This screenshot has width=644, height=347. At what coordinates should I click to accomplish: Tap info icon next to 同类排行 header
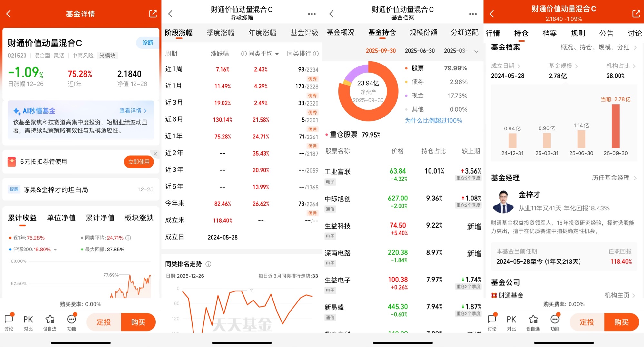[x=316, y=54]
